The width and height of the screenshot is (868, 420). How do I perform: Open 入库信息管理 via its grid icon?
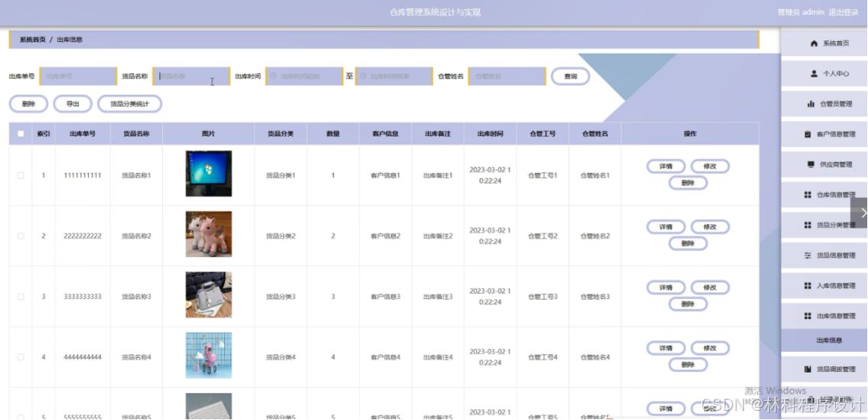[x=808, y=285]
